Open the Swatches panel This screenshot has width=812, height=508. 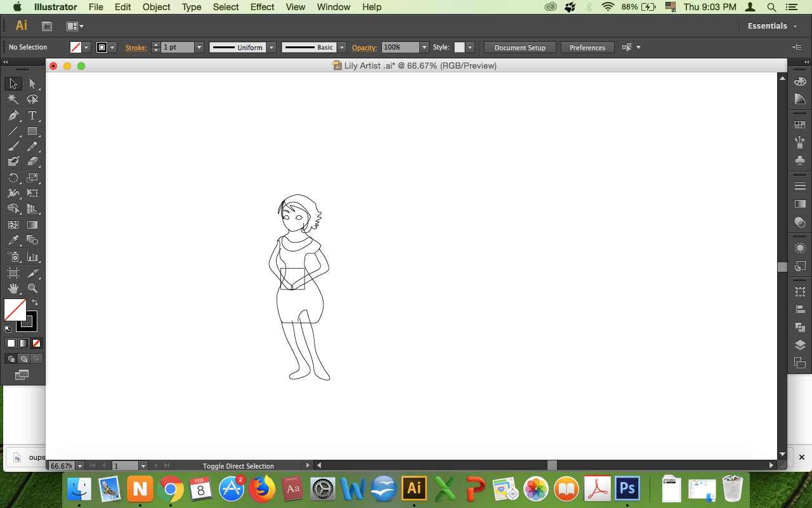click(x=800, y=125)
